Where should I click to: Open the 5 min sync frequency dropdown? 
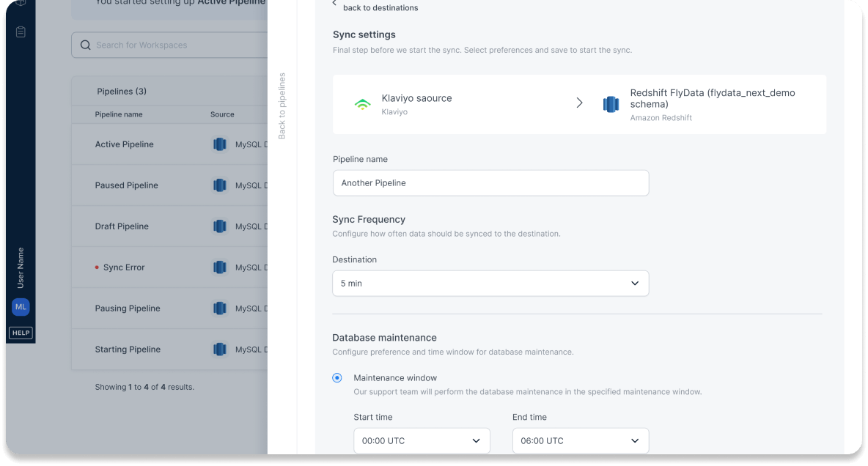pos(490,284)
